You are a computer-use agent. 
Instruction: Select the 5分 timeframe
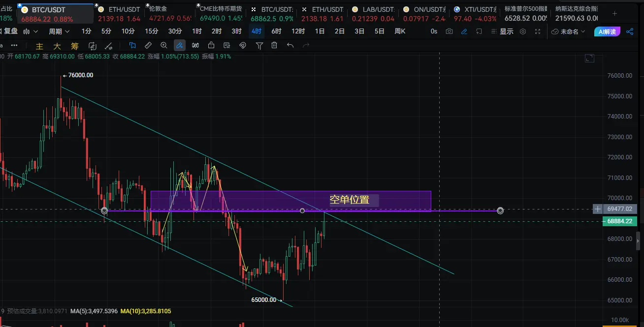point(106,31)
